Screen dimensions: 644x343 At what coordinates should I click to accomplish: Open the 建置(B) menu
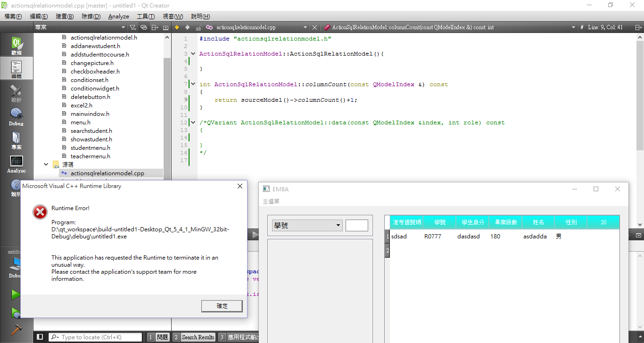[x=65, y=16]
